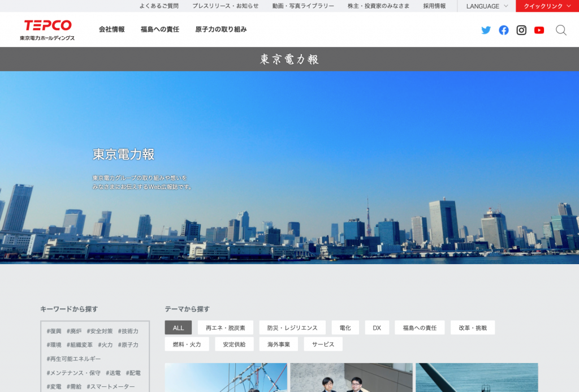Select the DX theme filter
This screenshot has width=579, height=392.
tap(377, 328)
